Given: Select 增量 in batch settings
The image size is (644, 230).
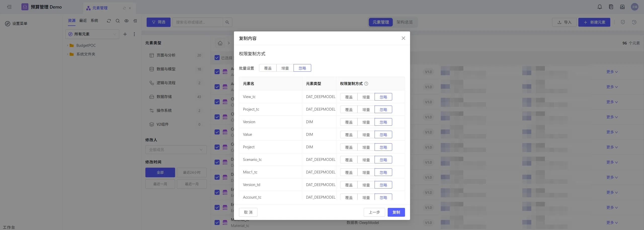Looking at the screenshot, I should click(285, 68).
